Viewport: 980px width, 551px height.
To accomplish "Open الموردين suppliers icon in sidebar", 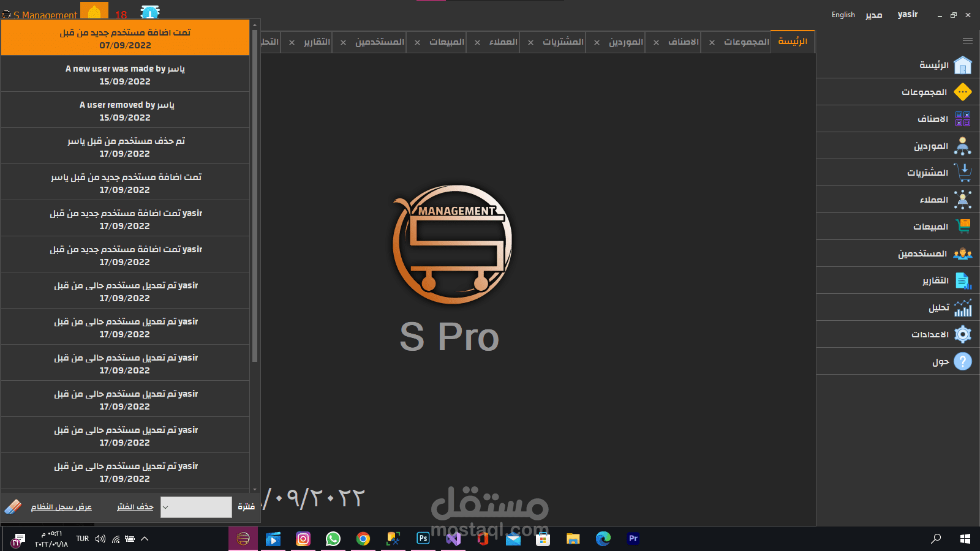I will click(963, 146).
